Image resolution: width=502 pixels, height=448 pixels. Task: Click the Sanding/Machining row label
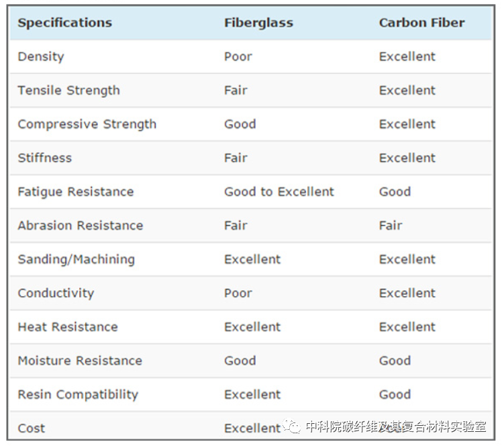point(77,259)
